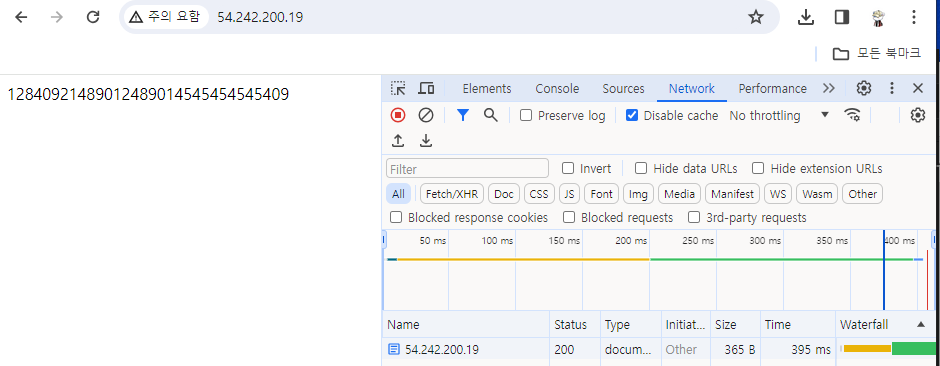Check Hide data URLs
The image size is (940, 366).
click(x=641, y=168)
